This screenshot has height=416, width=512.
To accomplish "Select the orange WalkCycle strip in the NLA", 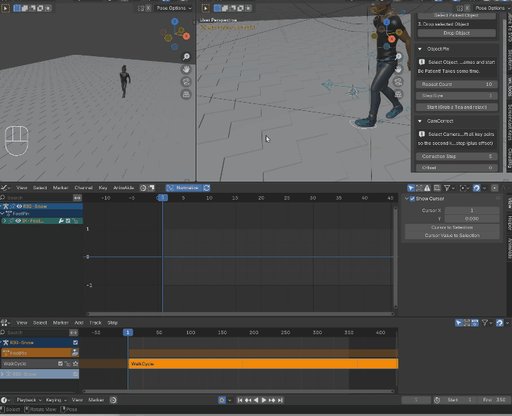I will (x=263, y=364).
